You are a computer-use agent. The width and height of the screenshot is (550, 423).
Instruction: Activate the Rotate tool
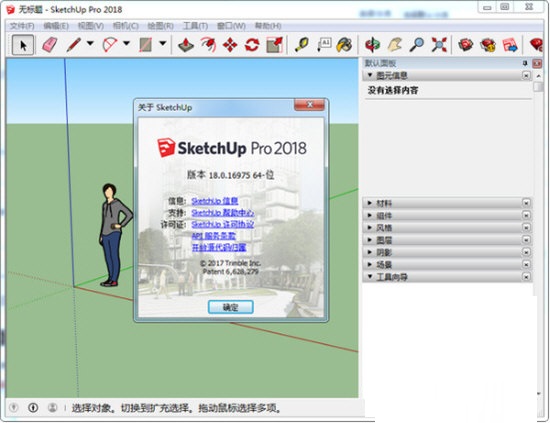(x=252, y=45)
